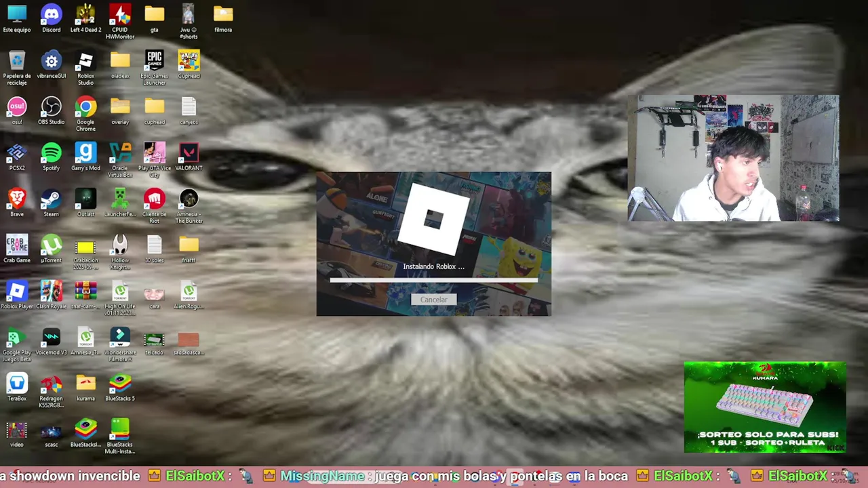Launch Crab Game shortcut
This screenshot has width=868, height=488.
pyautogui.click(x=17, y=249)
